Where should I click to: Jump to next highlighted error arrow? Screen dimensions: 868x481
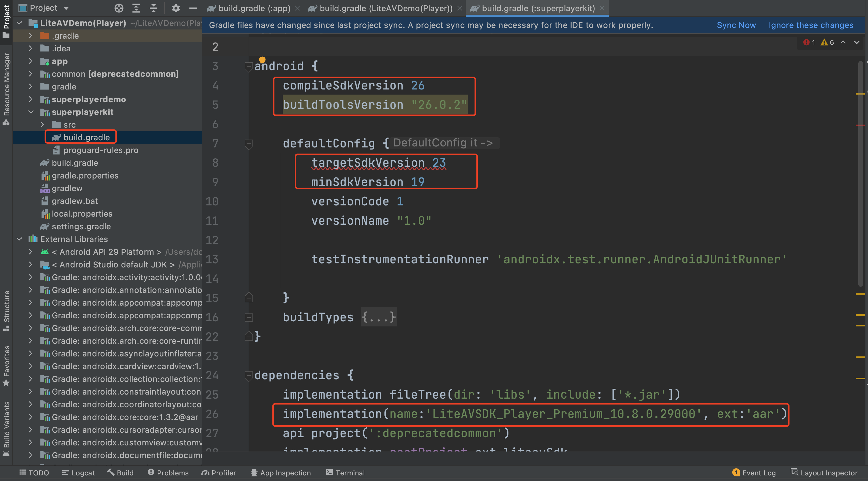point(857,42)
